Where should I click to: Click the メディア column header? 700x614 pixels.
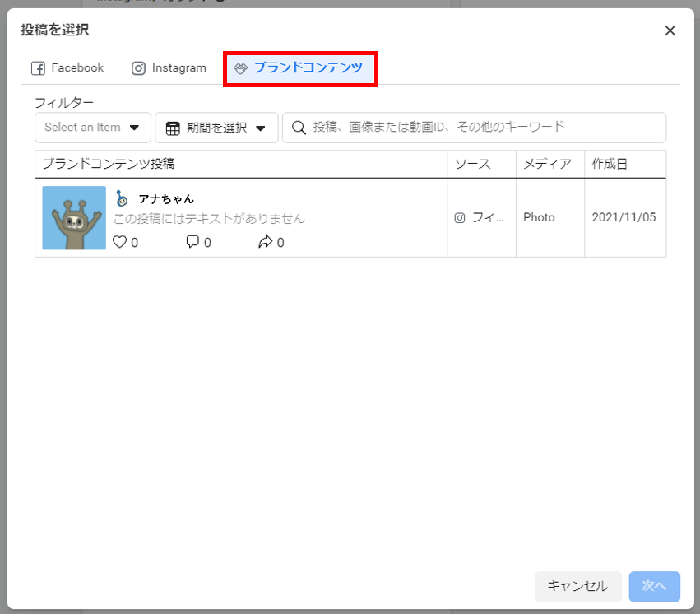click(547, 164)
